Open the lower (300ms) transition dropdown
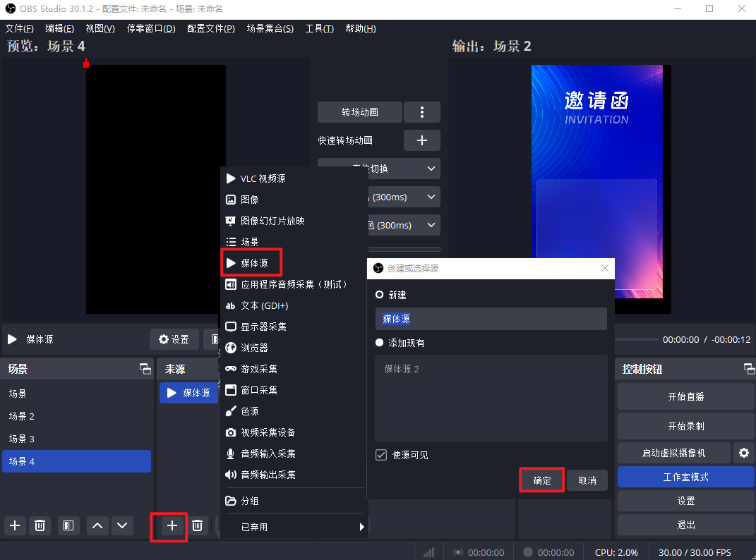Viewport: 756px width, 560px height. (x=431, y=225)
